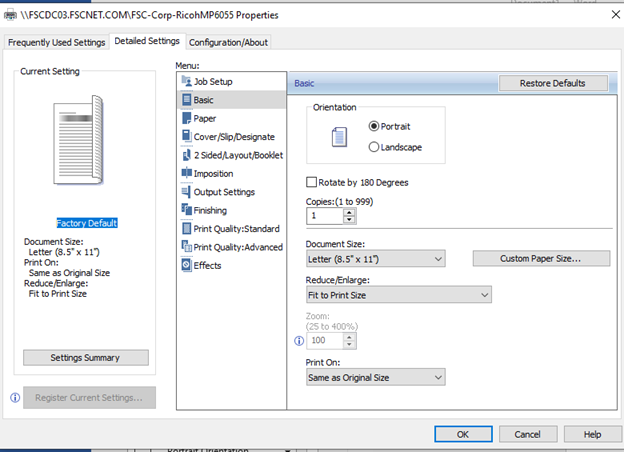Open the Configuration/About tab
The width and height of the screenshot is (624, 452).
click(x=228, y=42)
